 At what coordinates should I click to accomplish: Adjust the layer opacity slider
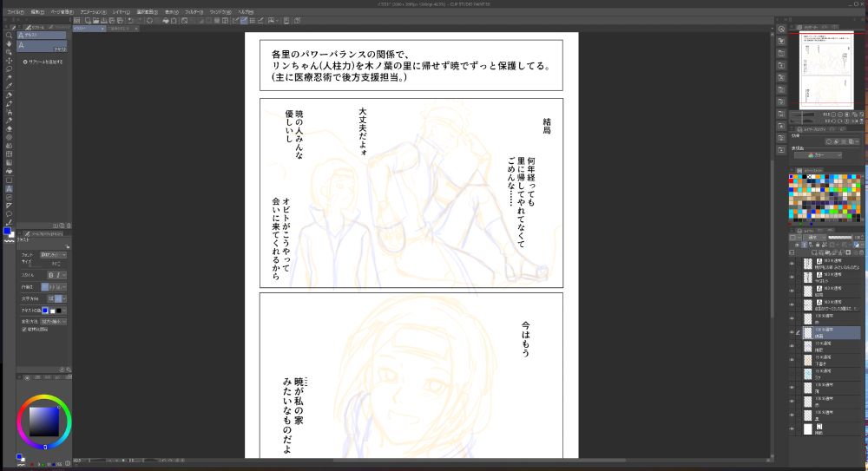point(839,238)
